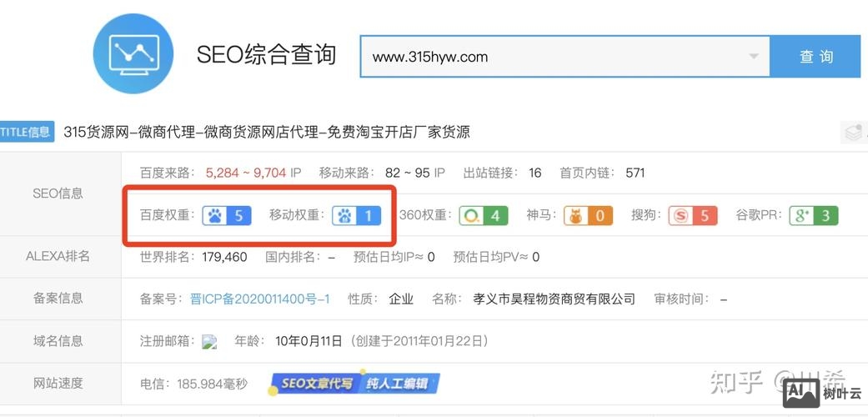The image size is (868, 417).
Task: Click the 性质 value 企业
Action: [x=401, y=299]
